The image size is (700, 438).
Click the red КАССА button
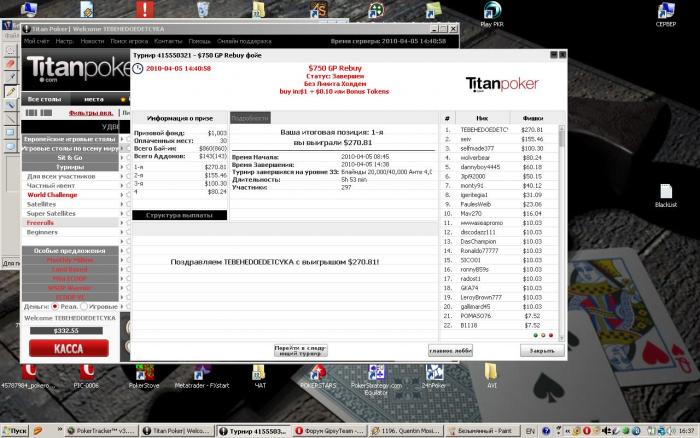coord(69,348)
